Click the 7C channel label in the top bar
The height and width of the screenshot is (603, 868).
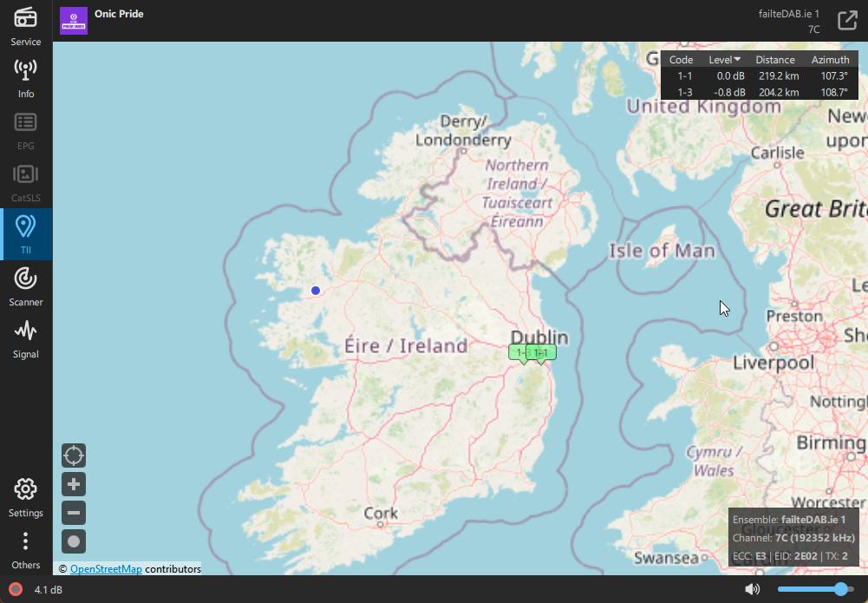(813, 29)
